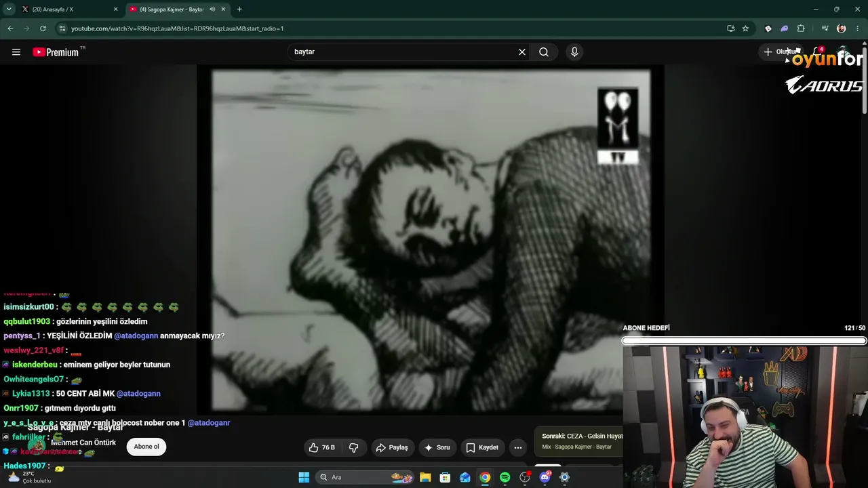Run search with the magnifier button
The width and height of the screenshot is (868, 488).
(544, 52)
